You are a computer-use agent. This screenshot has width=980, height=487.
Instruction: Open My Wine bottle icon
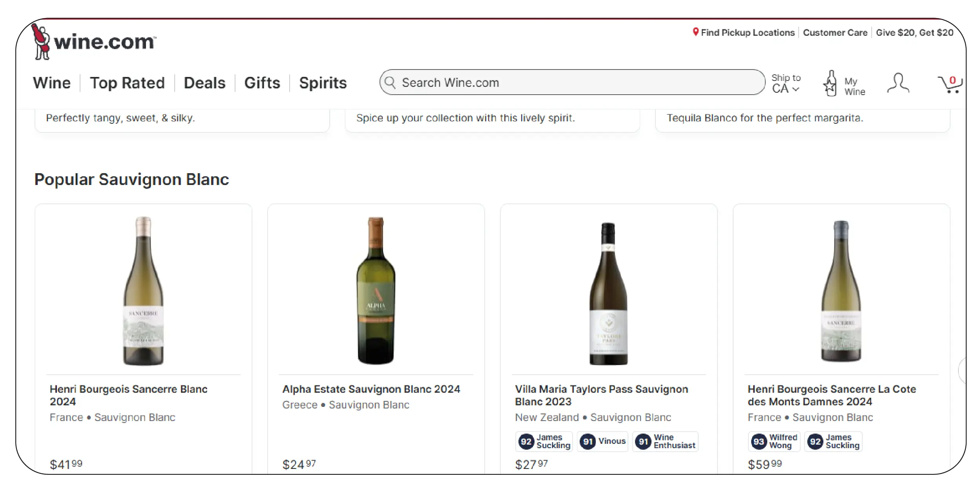pyautogui.click(x=830, y=83)
